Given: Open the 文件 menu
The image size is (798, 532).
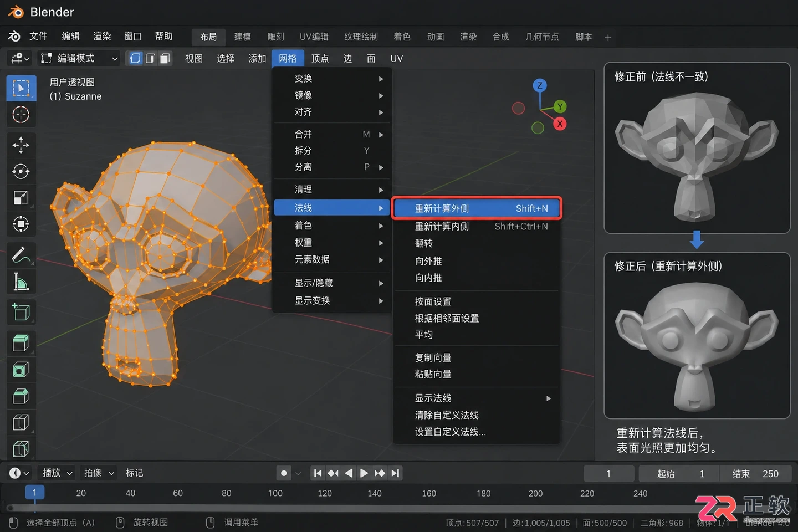Looking at the screenshot, I should click(x=38, y=37).
